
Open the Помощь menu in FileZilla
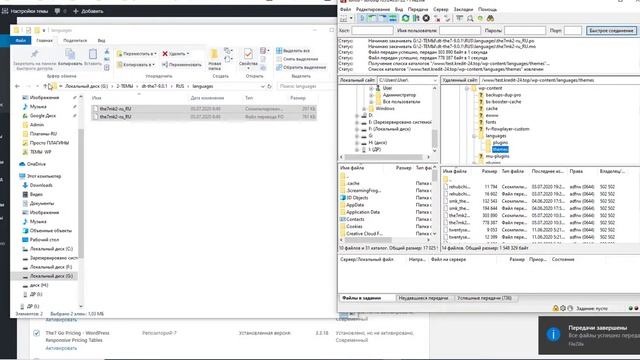(x=487, y=9)
